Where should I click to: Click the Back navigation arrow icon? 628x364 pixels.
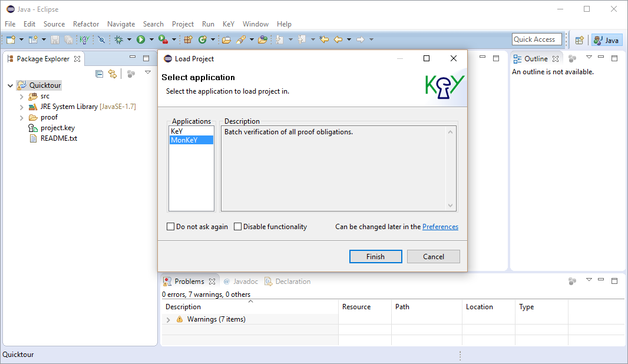338,39
